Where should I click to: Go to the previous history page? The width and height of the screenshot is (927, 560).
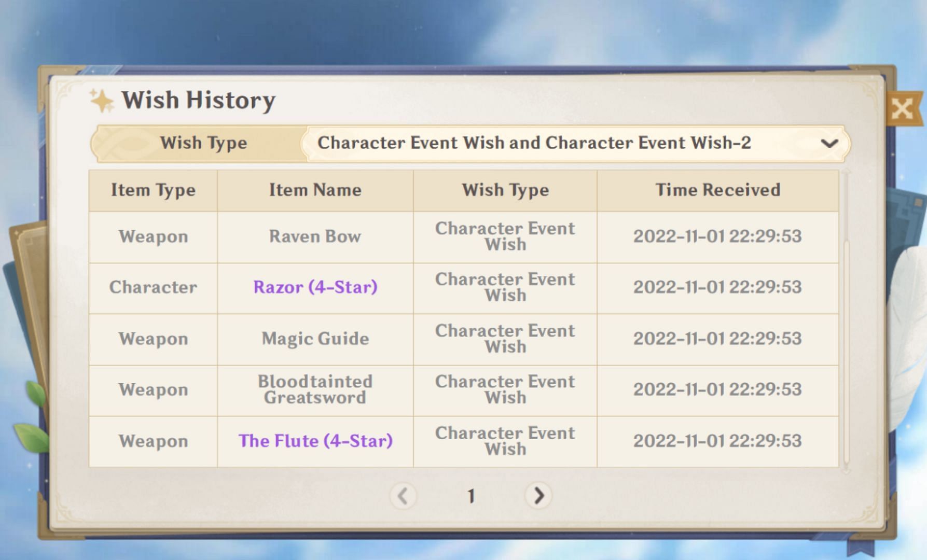[x=403, y=496]
